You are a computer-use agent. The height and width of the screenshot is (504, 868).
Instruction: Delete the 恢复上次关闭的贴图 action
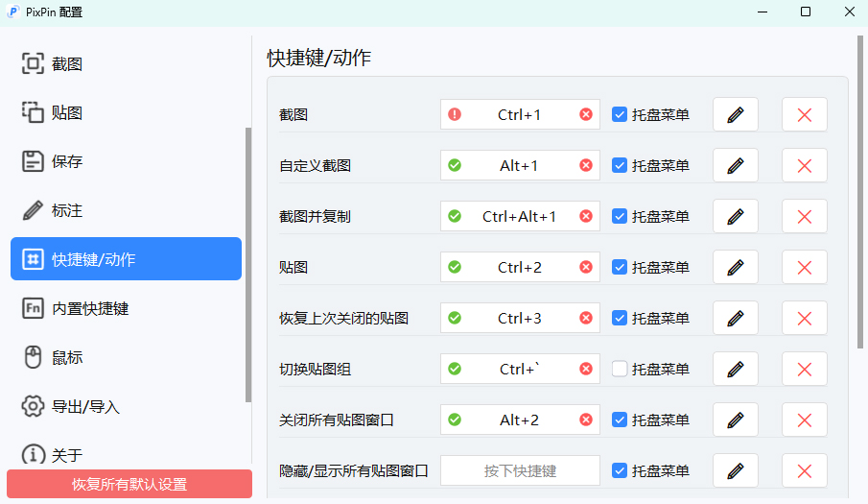tap(804, 318)
